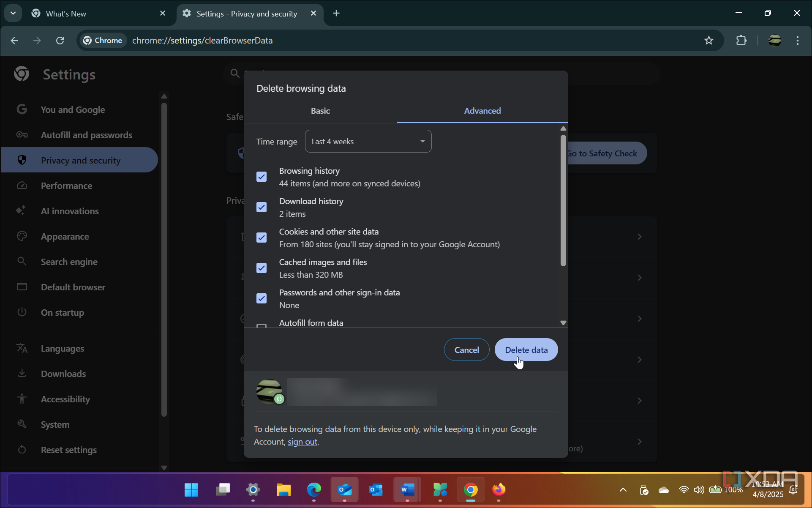This screenshot has width=812, height=508.
Task: Follow the sign out link
Action: coord(302,442)
